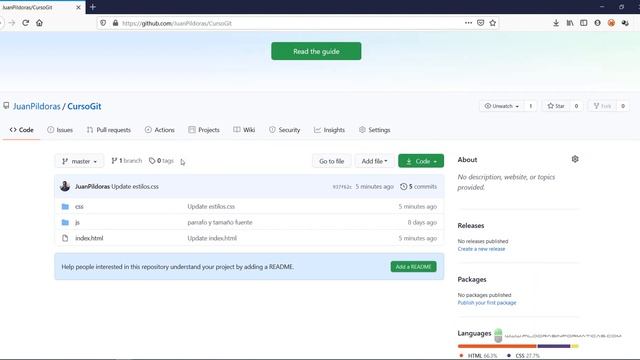
Task: Open the master branch dropdown
Action: [80, 161]
